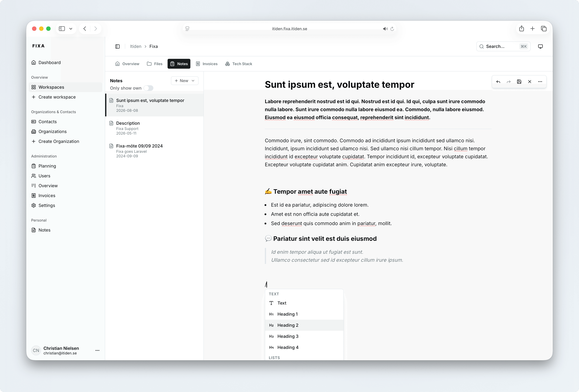Choose Heading 4 from slash menu
579x392 pixels.
[304, 348]
